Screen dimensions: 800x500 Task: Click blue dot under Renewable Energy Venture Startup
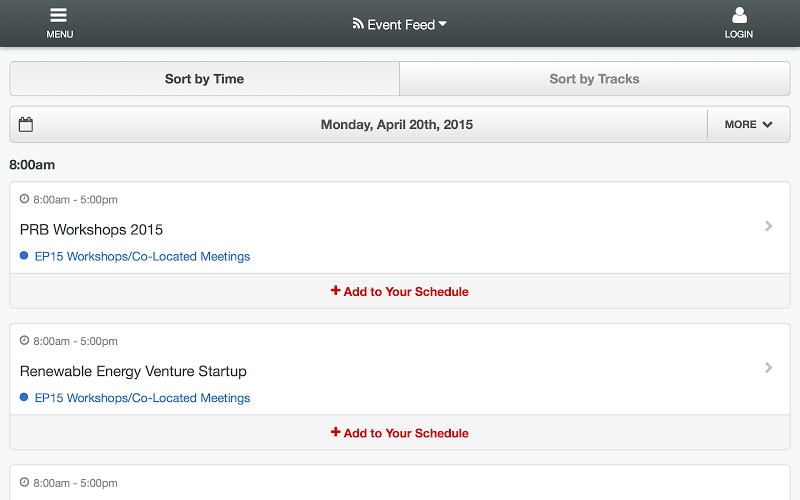(24, 397)
